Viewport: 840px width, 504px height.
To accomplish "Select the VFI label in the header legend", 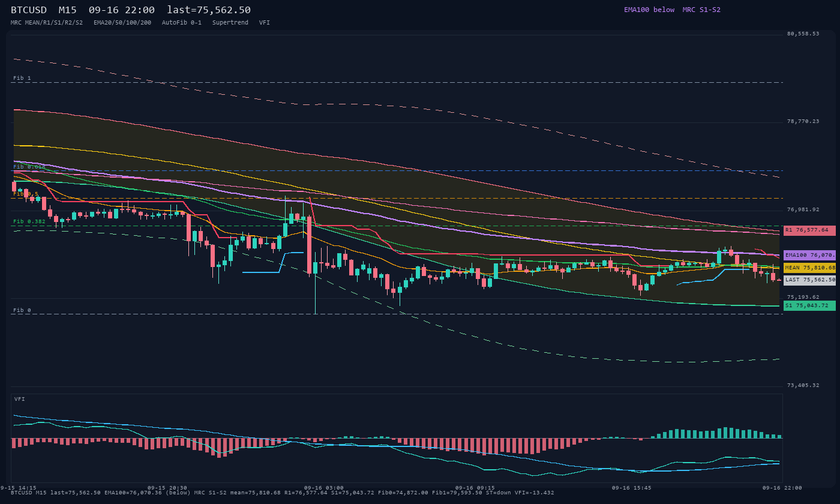I will 265,23.
